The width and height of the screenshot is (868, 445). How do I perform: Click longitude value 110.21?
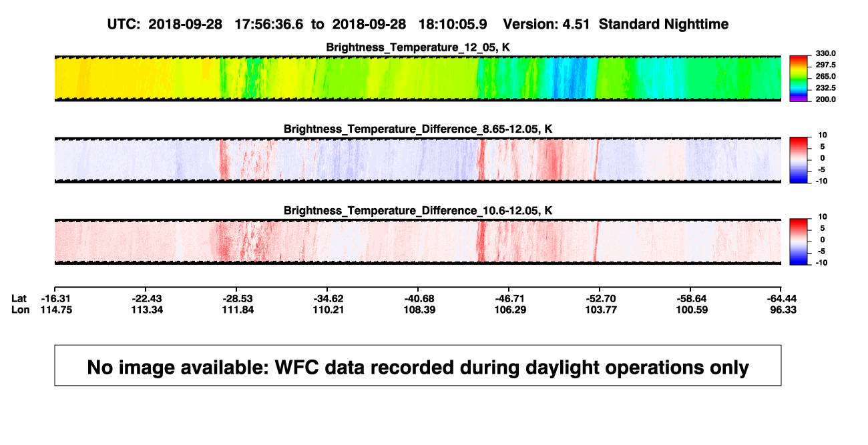330,310
